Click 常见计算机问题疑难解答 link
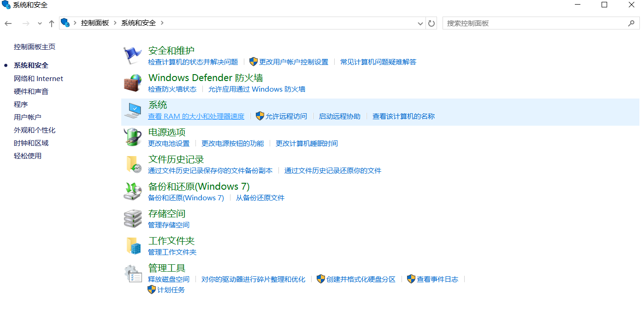This screenshot has height=314, width=644. (378, 62)
